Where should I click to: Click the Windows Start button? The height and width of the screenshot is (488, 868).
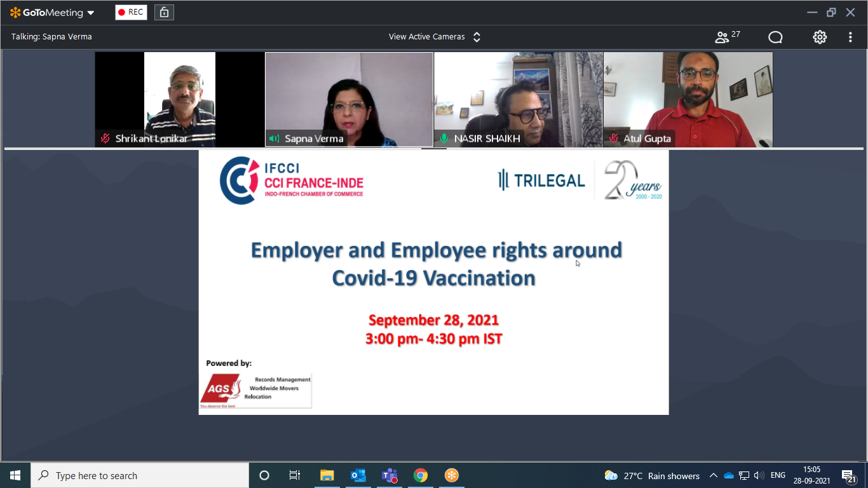click(15, 475)
